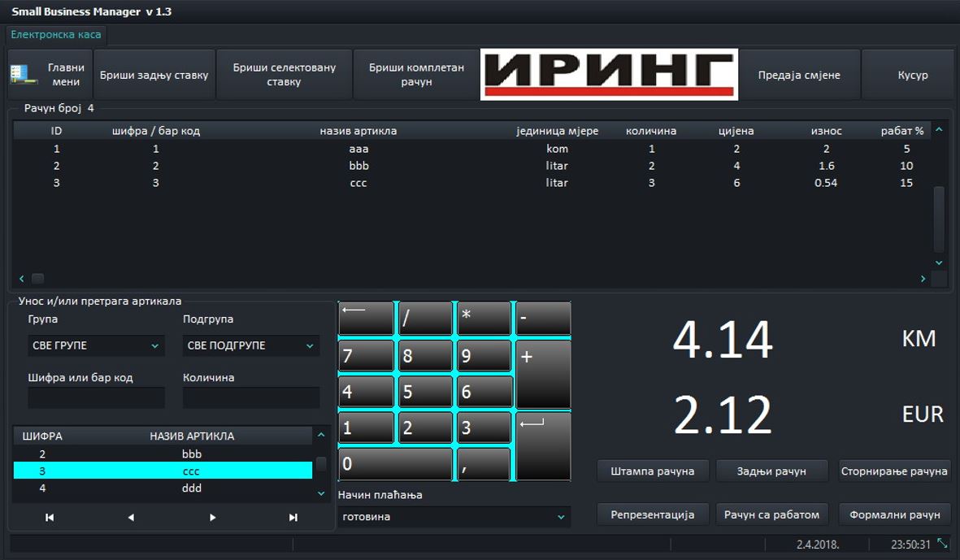Click the 0.54 износ cell

[x=826, y=183]
